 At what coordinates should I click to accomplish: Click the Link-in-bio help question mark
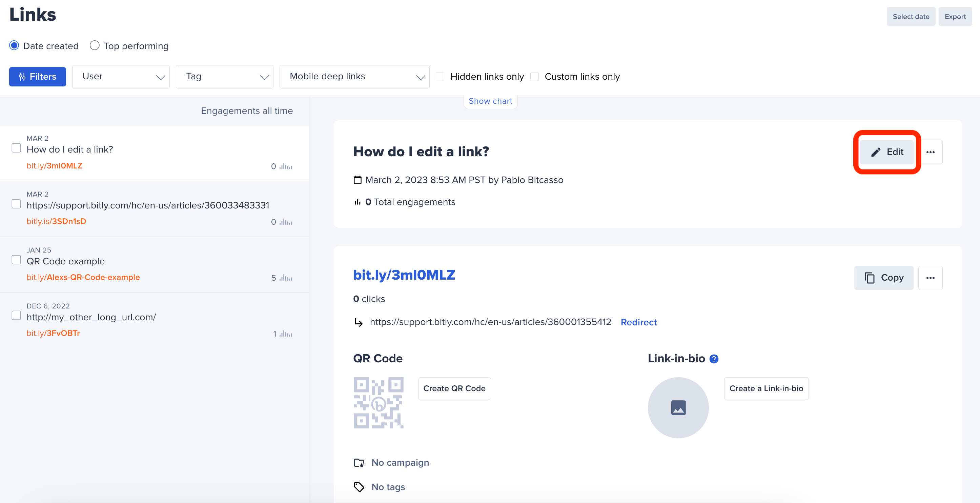point(714,358)
